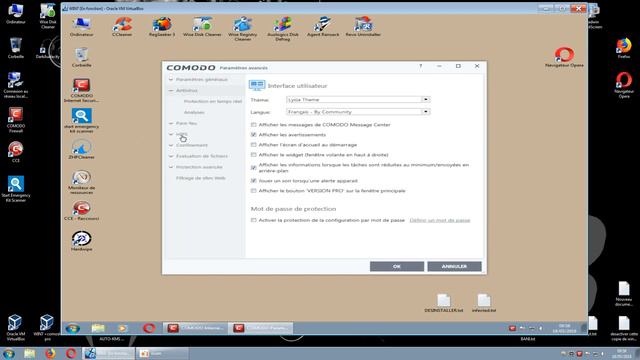The image size is (640, 360).
Task: Open host taskbar Firefox icon
Action: (50, 353)
